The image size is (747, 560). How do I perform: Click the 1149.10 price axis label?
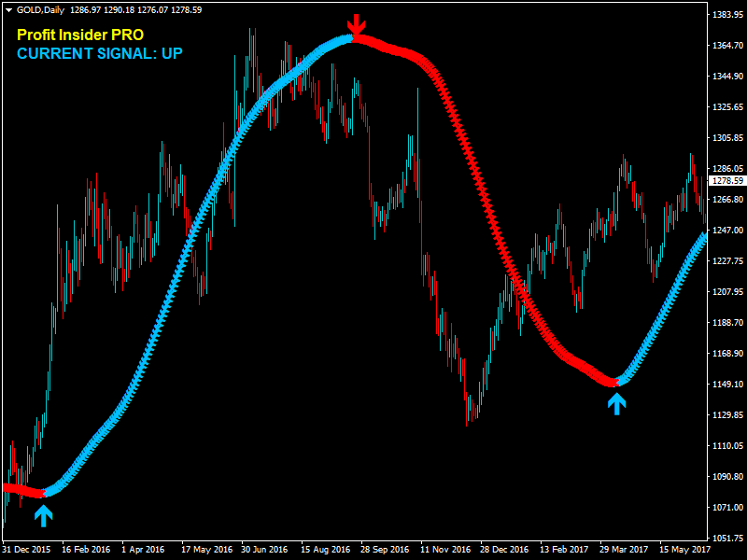tap(727, 385)
